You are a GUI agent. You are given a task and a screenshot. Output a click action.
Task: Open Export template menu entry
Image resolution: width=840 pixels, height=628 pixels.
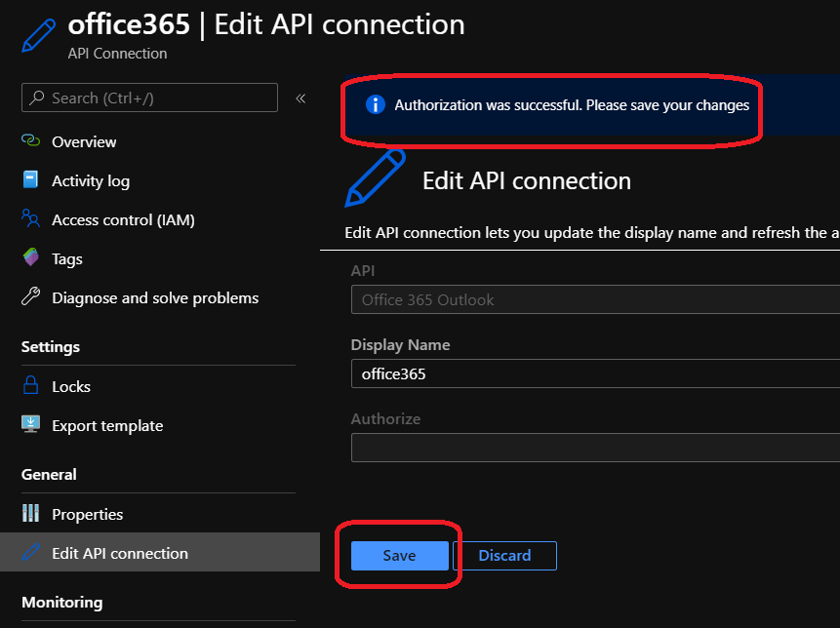pyautogui.click(x=107, y=425)
